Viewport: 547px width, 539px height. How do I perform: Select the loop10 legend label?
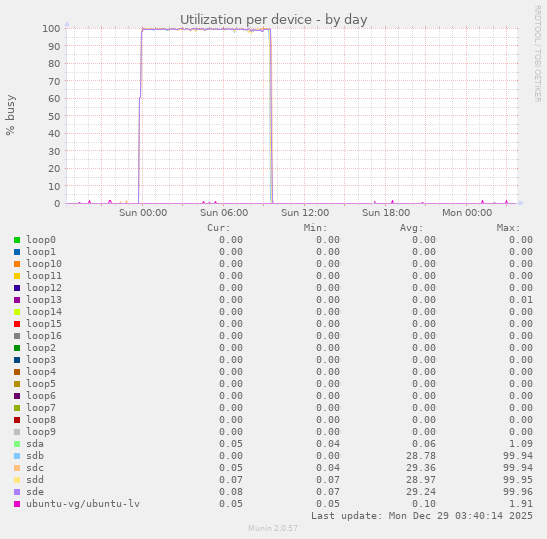pos(44,264)
